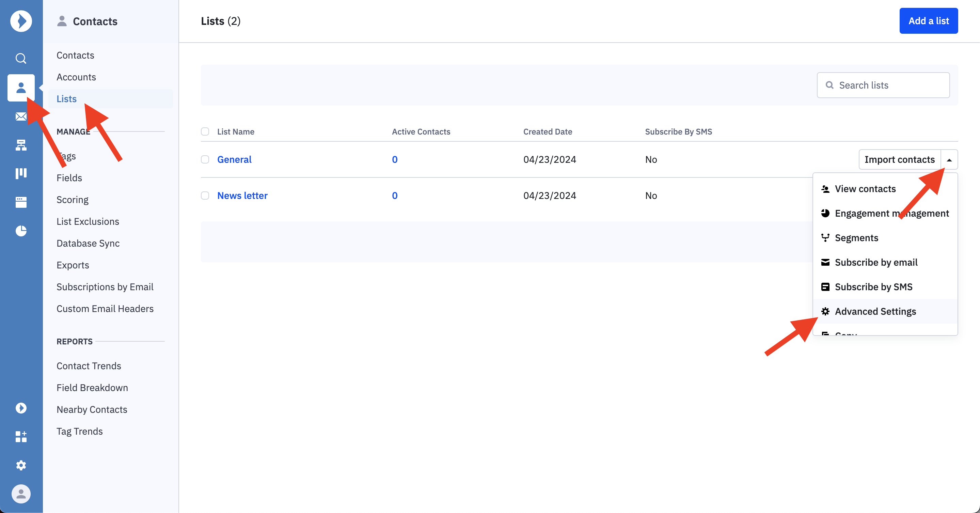Open List Exclusions page
Image resolution: width=980 pixels, height=513 pixels.
88,221
